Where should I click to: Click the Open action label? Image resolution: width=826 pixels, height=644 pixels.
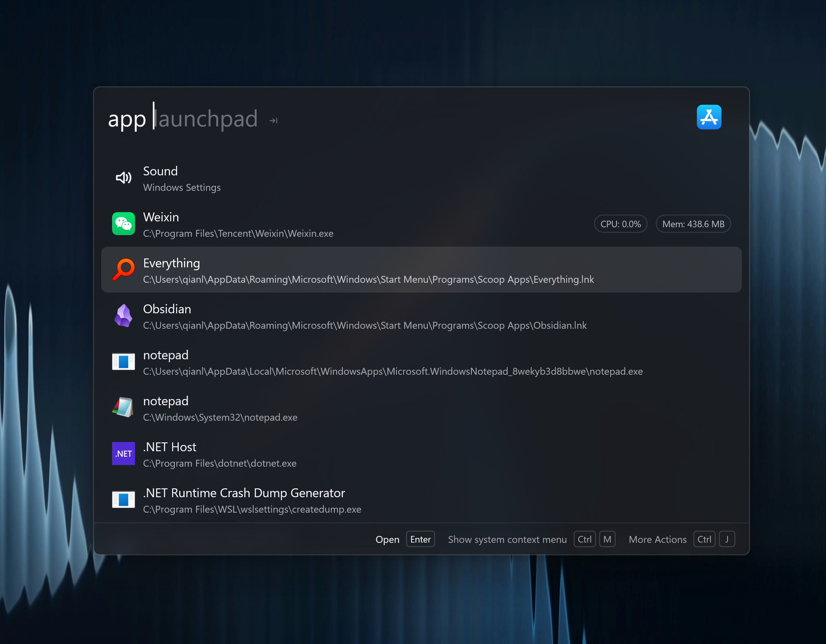(x=387, y=539)
